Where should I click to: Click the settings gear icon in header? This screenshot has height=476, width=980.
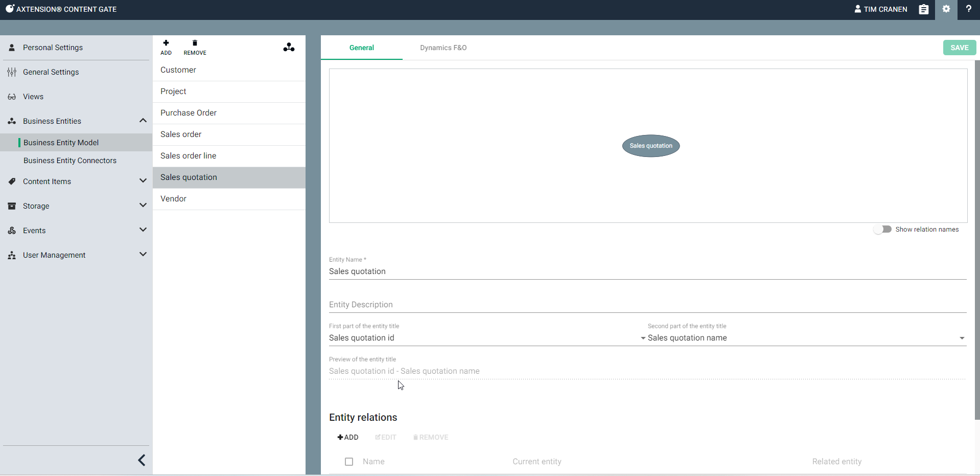[x=946, y=9]
